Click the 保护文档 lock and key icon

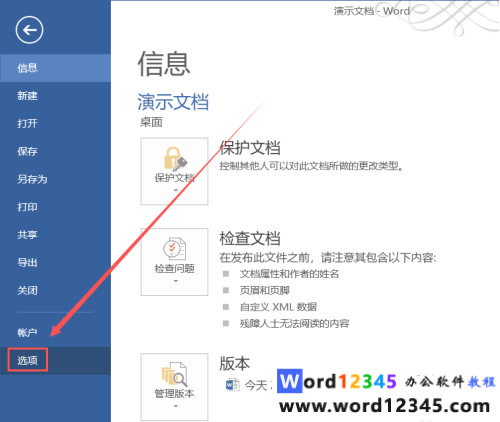(175, 158)
